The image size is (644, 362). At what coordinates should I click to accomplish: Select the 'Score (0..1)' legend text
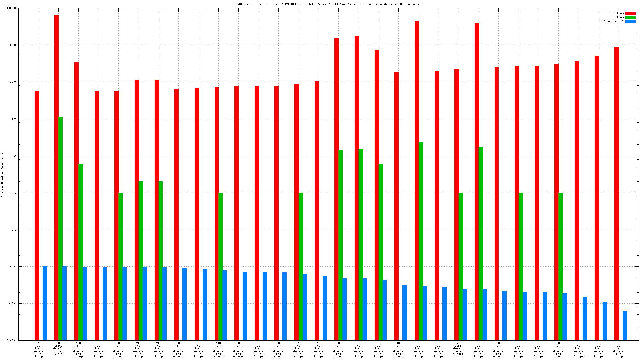pos(613,22)
